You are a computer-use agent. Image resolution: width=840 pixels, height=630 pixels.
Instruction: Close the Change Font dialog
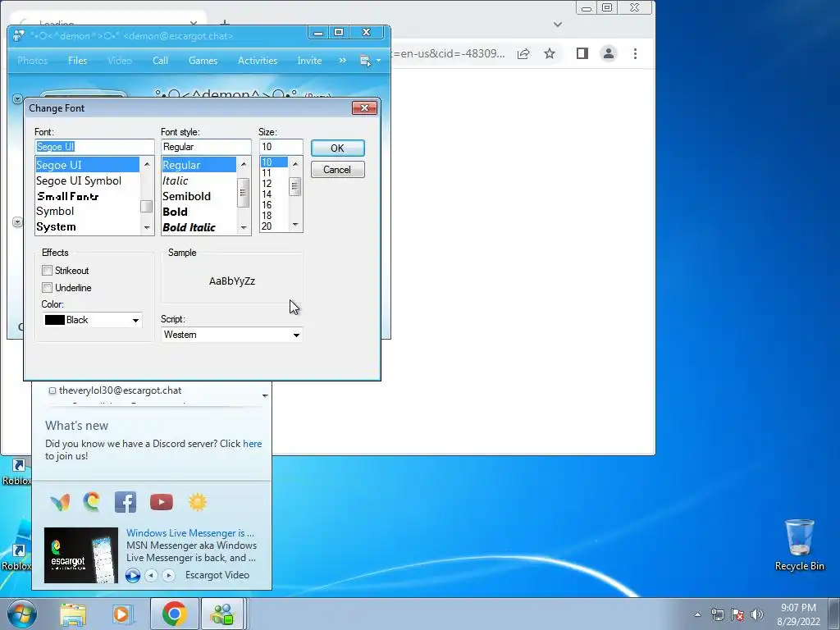pos(364,107)
